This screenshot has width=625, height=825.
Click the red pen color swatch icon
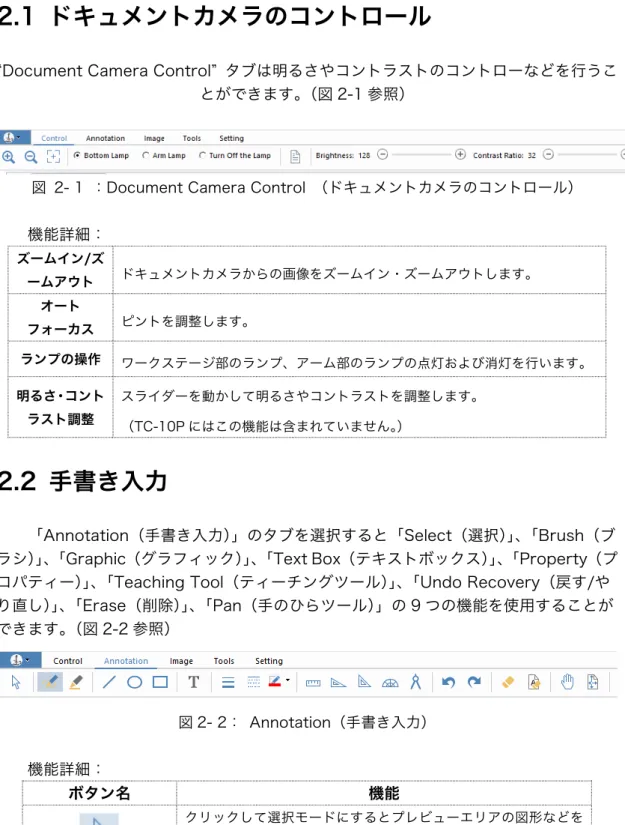(x=275, y=682)
